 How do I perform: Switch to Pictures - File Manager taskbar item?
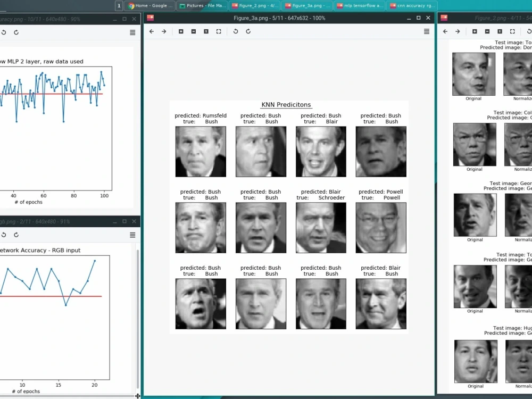(202, 5)
